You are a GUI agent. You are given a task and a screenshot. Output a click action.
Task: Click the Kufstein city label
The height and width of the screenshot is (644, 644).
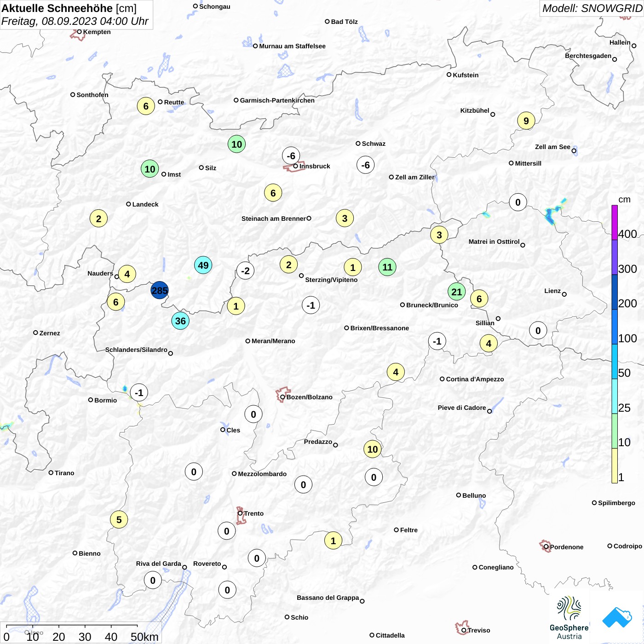pyautogui.click(x=466, y=75)
